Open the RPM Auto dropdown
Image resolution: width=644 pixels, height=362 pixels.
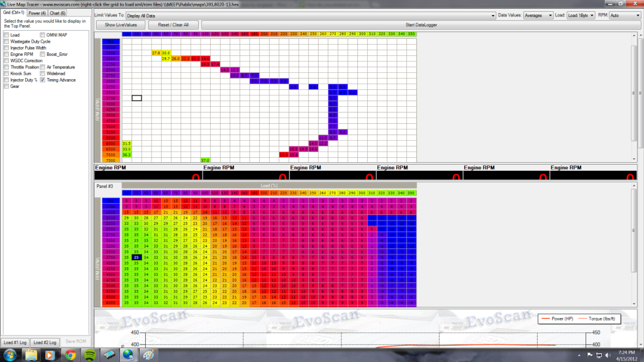pos(625,16)
